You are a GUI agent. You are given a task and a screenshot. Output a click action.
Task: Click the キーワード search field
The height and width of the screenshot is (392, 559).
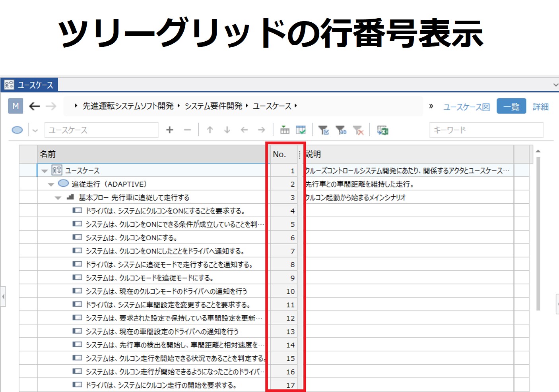pos(486,130)
